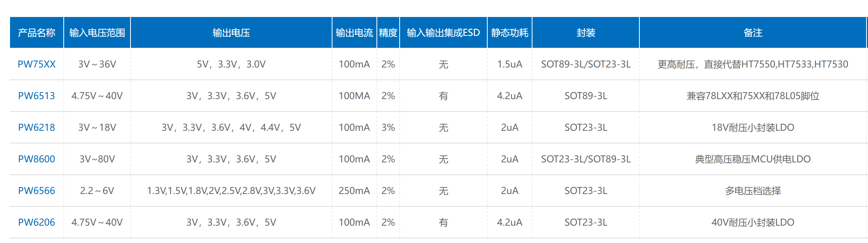Click the 静态功耗 column header
The width and height of the screenshot is (868, 243).
tap(510, 32)
